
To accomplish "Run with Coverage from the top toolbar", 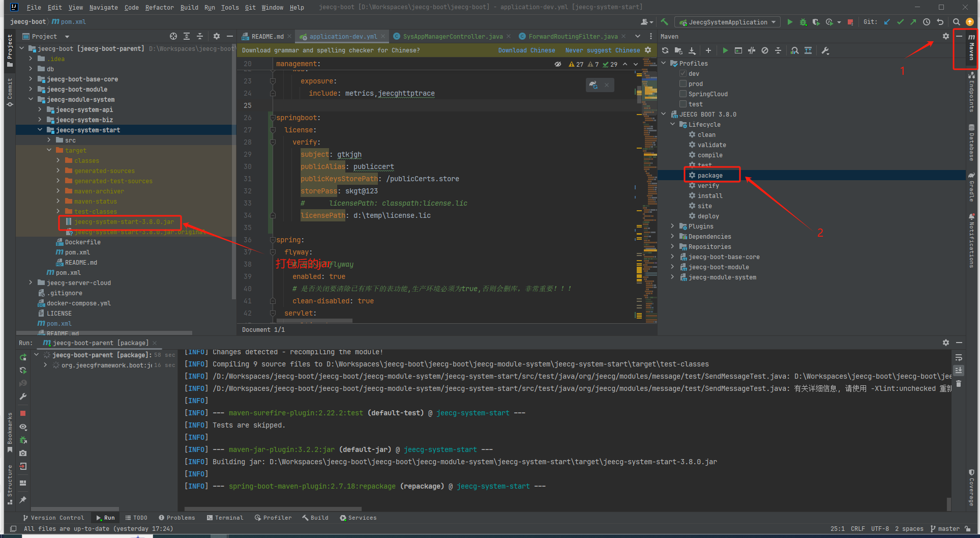I will (816, 22).
